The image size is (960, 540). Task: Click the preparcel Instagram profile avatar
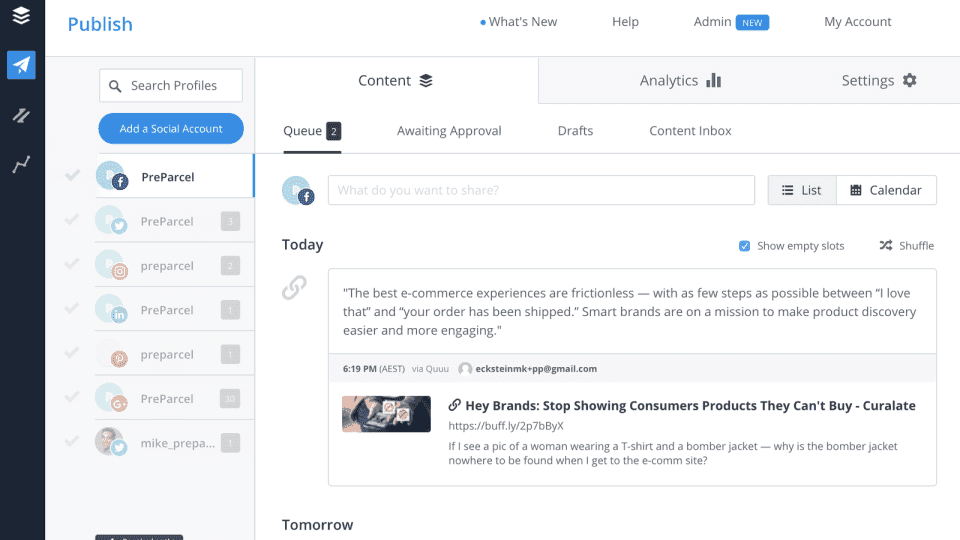tap(111, 265)
